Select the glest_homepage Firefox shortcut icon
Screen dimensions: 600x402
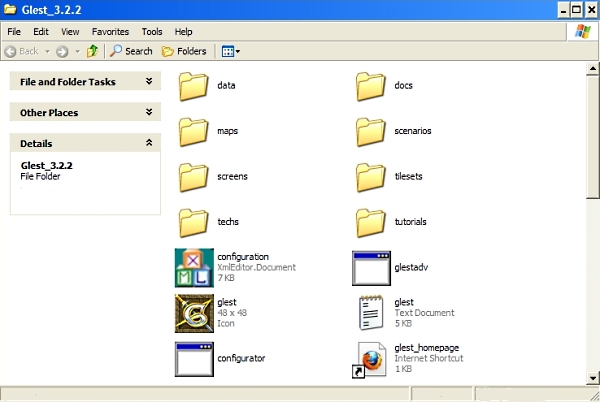[x=369, y=360]
